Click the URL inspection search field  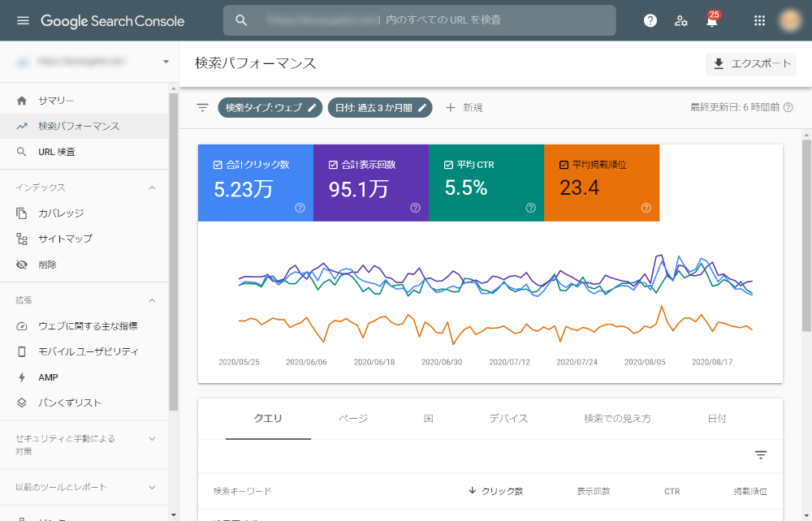(420, 21)
